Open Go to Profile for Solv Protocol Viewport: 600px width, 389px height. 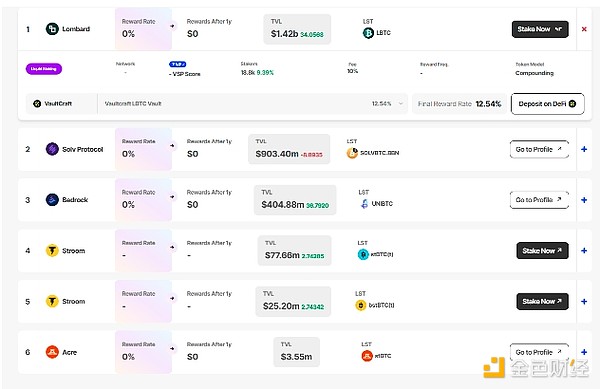point(539,149)
